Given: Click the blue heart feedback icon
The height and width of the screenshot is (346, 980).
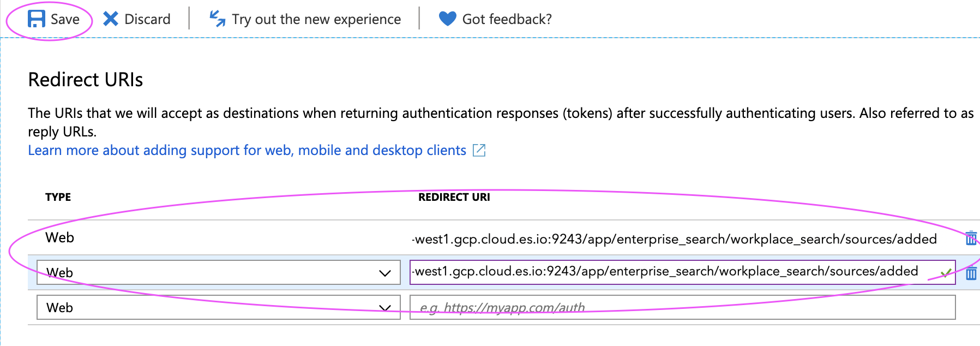Looking at the screenshot, I should [x=447, y=19].
